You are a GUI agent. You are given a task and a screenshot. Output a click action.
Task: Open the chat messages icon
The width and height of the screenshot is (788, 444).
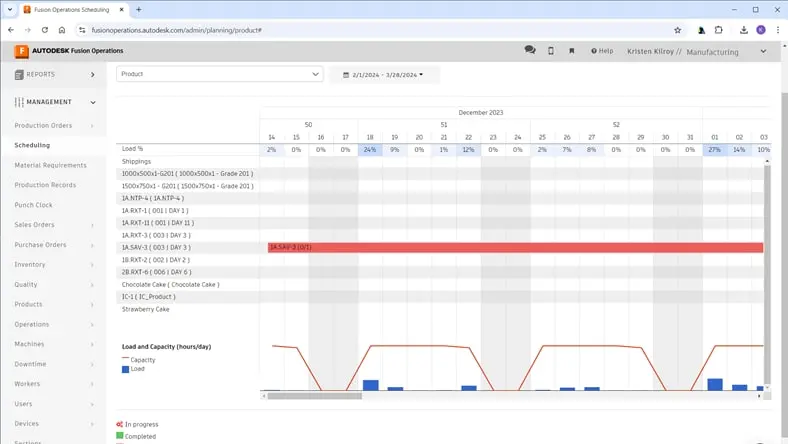[530, 50]
